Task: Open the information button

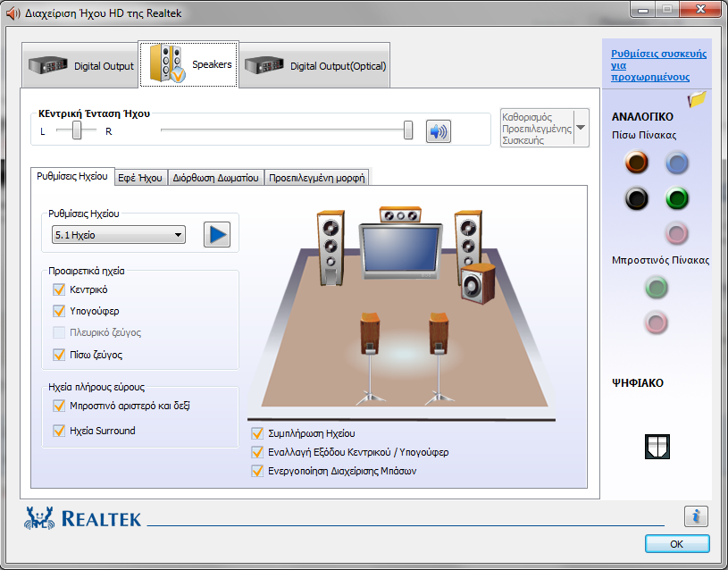Action: pyautogui.click(x=696, y=516)
